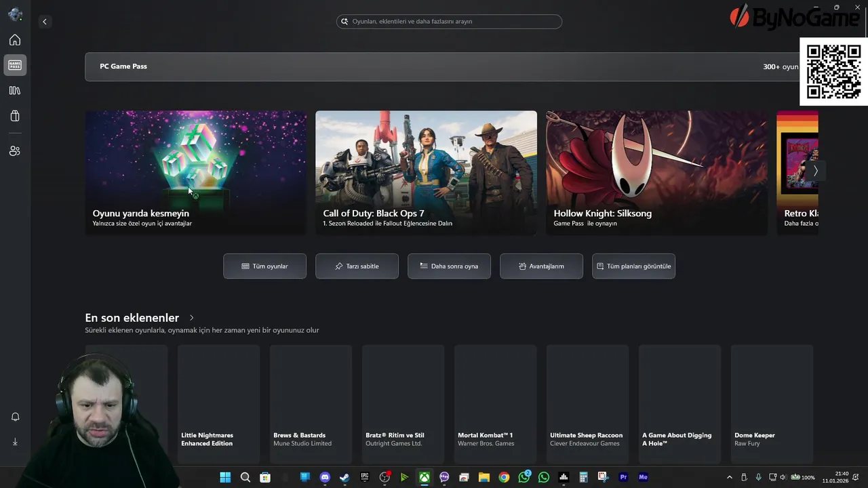Click Tarzı sabitle button

click(x=357, y=266)
